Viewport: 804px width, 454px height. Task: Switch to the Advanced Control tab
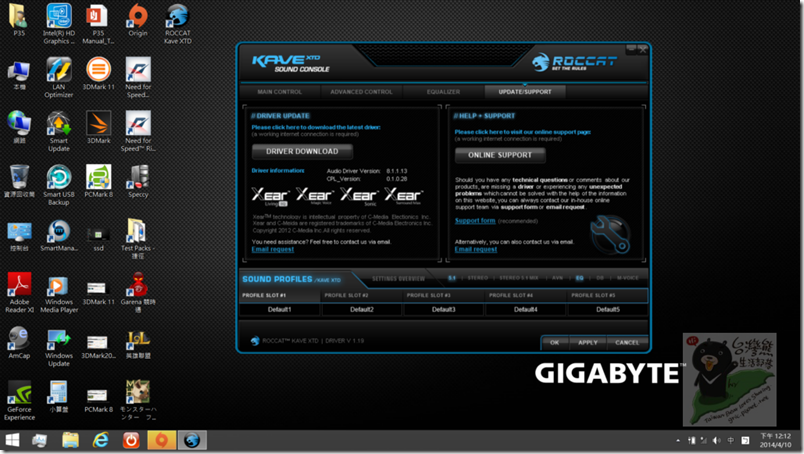click(x=361, y=92)
